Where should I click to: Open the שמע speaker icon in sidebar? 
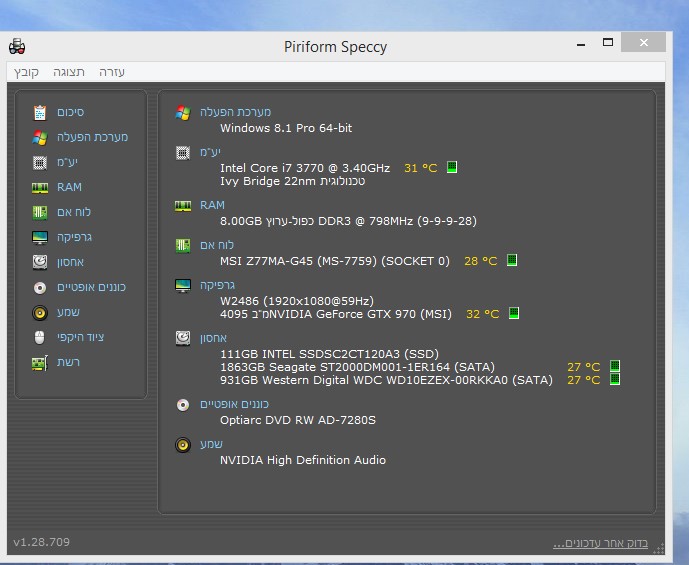[40, 312]
